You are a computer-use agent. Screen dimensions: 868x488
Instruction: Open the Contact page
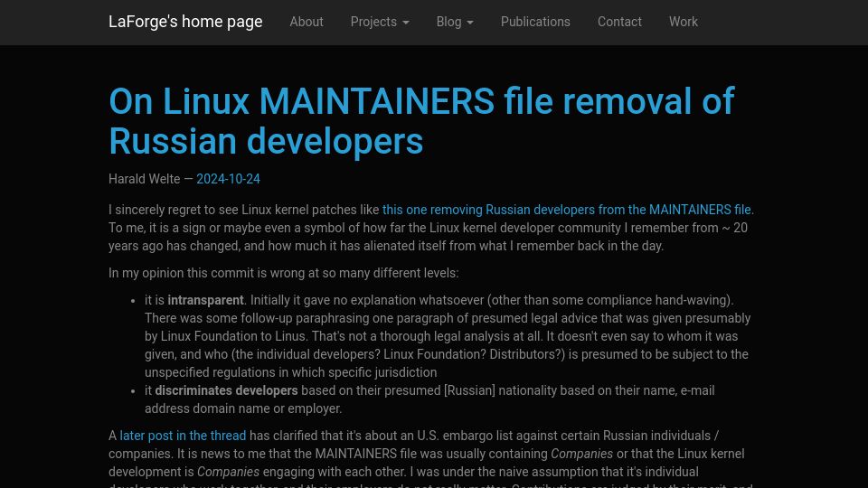(619, 22)
